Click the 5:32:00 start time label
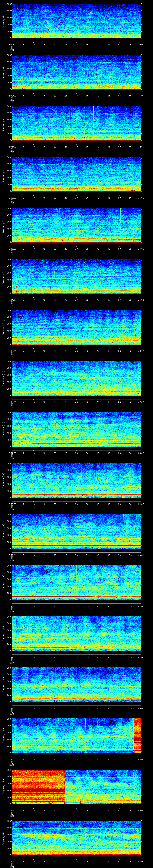 point(12,197)
